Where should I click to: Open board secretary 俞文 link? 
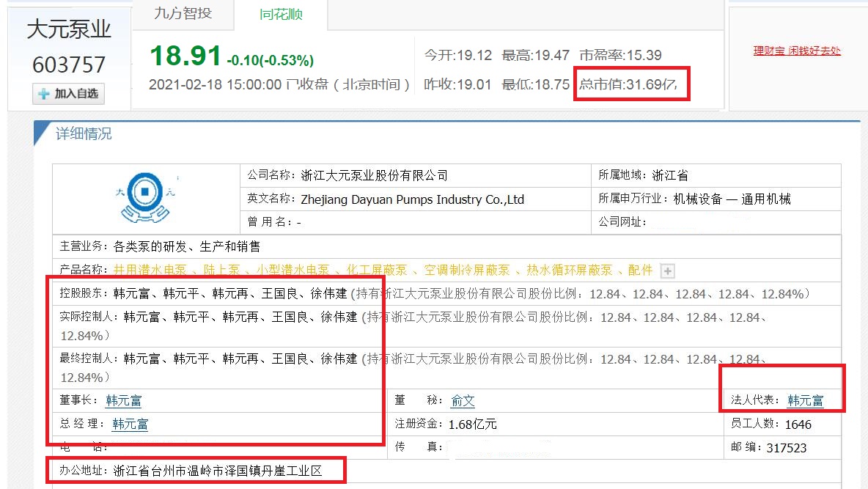(x=463, y=400)
